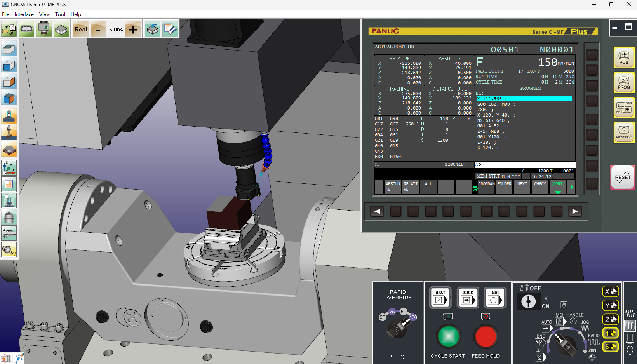This screenshot has width=637, height=364.
Task: Select the Z axis home button
Action: point(611,319)
